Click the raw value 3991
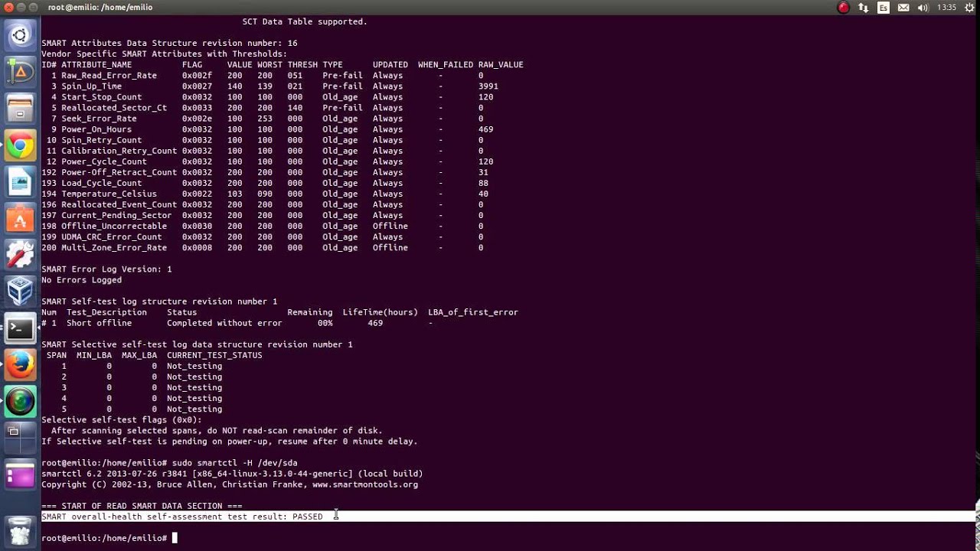Screen dimensions: 980x551 pyautogui.click(x=488, y=86)
